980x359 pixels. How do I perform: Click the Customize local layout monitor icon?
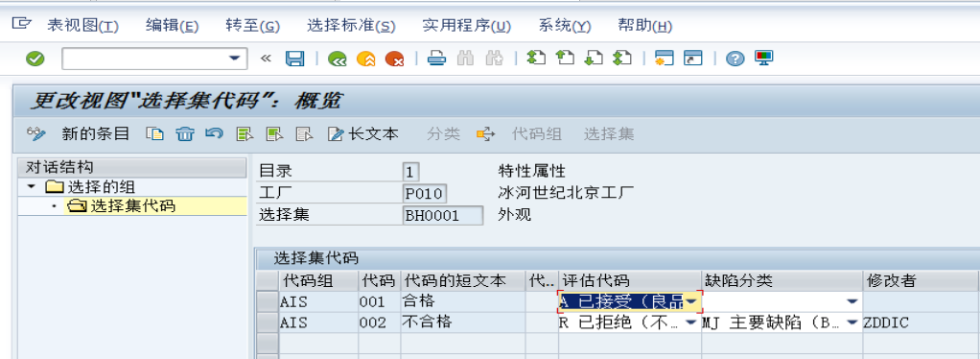click(x=763, y=59)
